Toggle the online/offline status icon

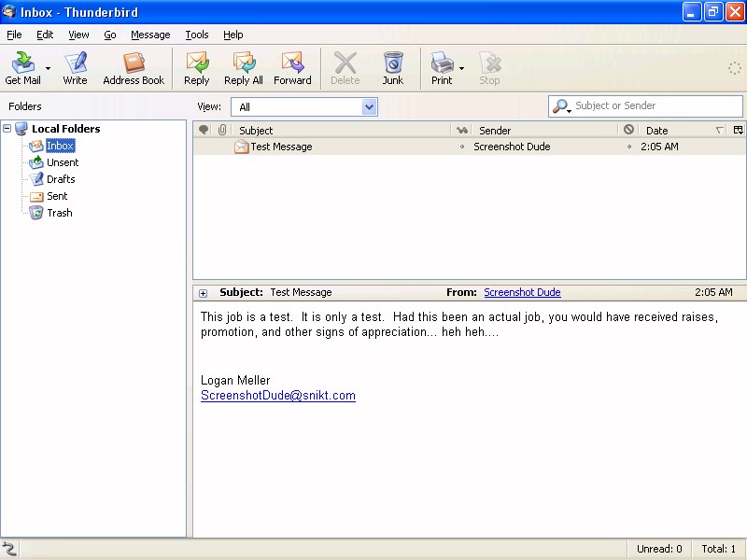[9, 549]
